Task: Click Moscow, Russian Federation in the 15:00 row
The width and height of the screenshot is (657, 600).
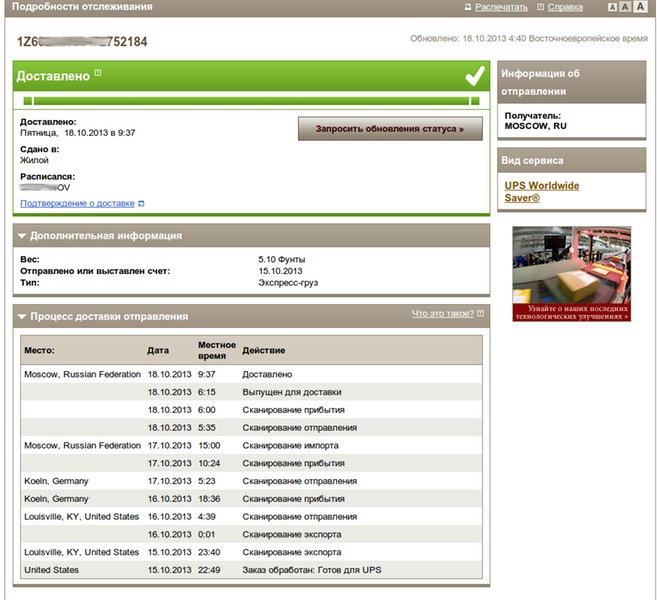Action: coord(83,445)
